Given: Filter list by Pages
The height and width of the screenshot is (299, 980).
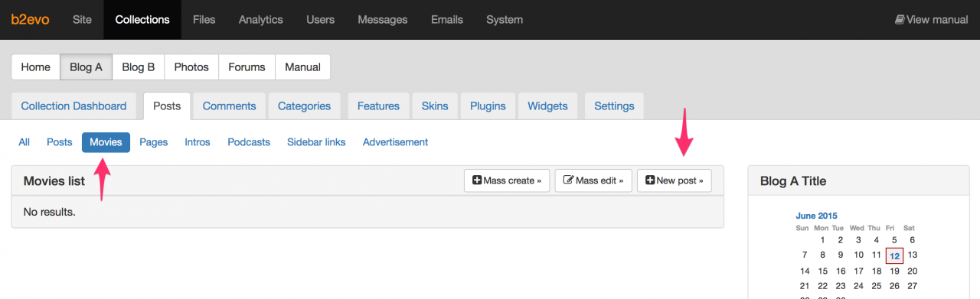Looking at the screenshot, I should (x=154, y=142).
